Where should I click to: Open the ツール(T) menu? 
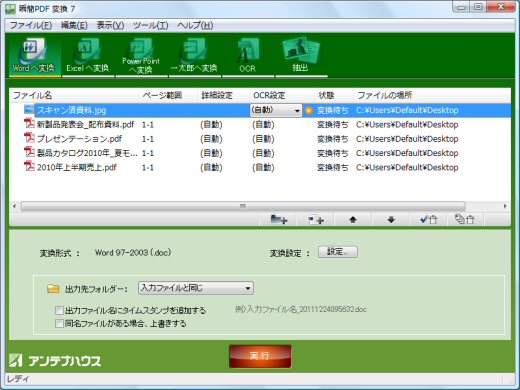pyautogui.click(x=151, y=25)
